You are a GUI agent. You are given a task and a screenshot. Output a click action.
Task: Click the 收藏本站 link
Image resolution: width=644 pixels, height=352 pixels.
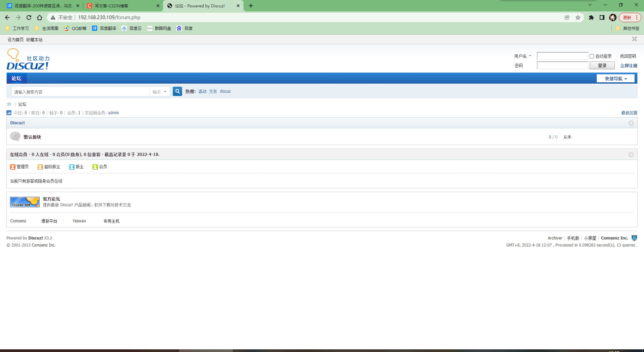35,40
